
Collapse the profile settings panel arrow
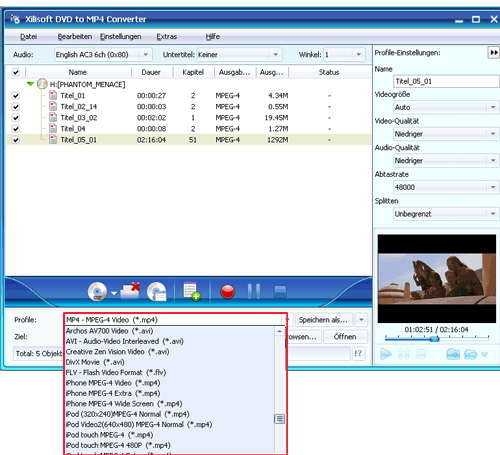click(493, 53)
